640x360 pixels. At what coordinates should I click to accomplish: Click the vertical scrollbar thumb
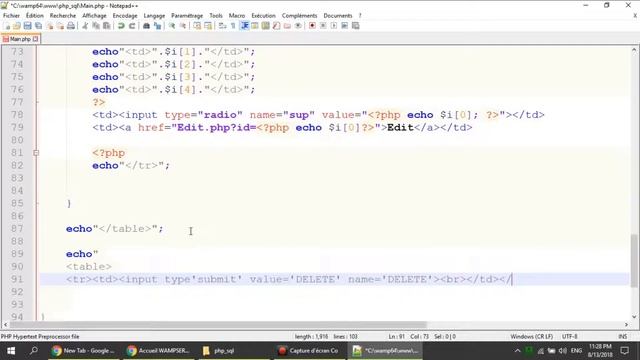click(634, 261)
